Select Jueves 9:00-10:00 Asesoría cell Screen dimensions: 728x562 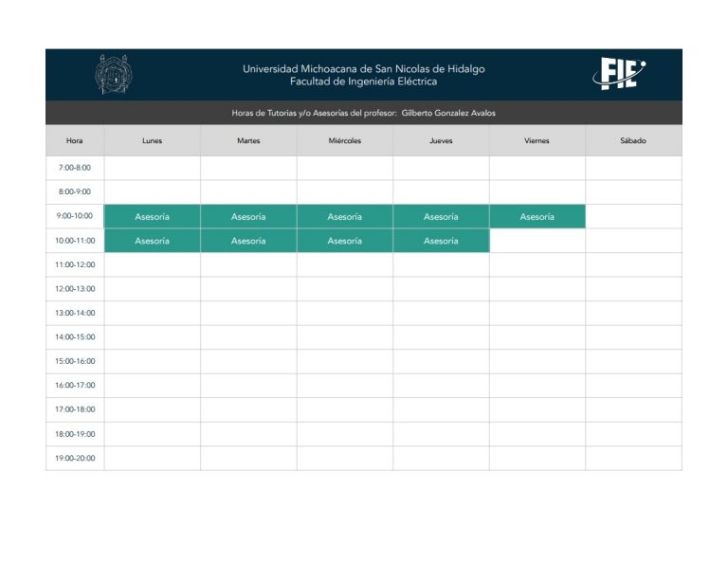click(441, 216)
